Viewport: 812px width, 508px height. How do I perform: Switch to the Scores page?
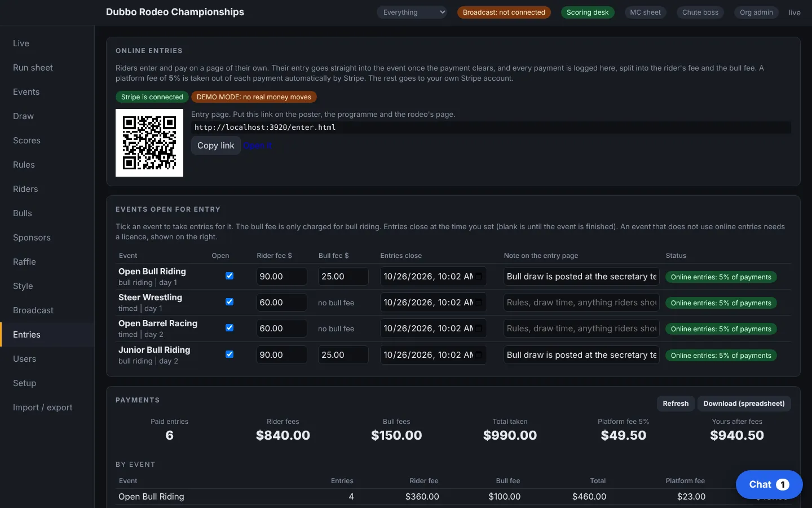click(47, 141)
